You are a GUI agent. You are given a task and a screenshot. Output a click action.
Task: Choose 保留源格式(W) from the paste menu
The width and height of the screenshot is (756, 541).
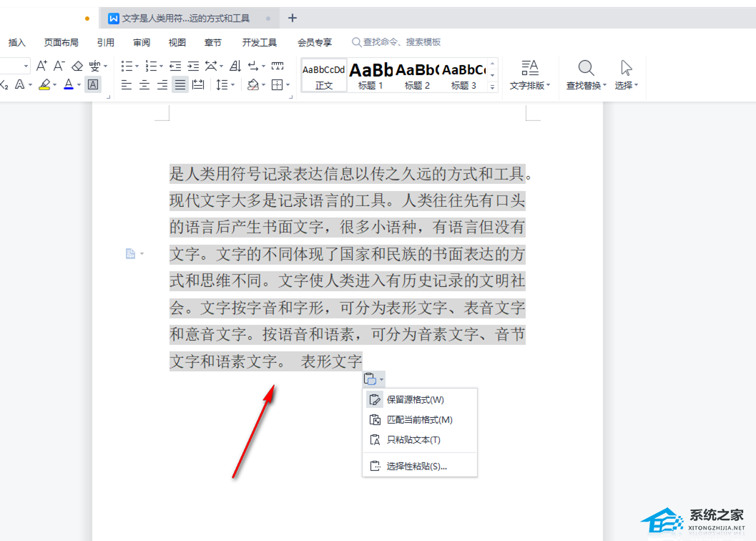tap(420, 399)
